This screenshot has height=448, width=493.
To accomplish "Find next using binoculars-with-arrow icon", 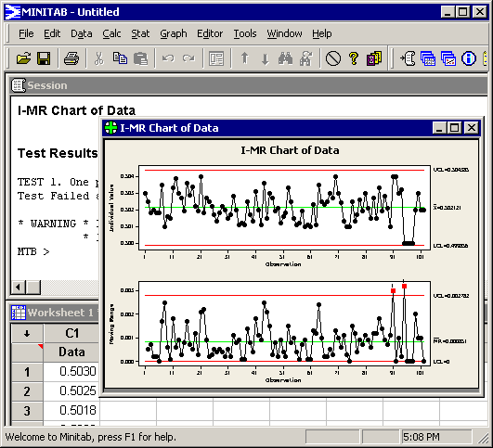I will click(x=306, y=58).
